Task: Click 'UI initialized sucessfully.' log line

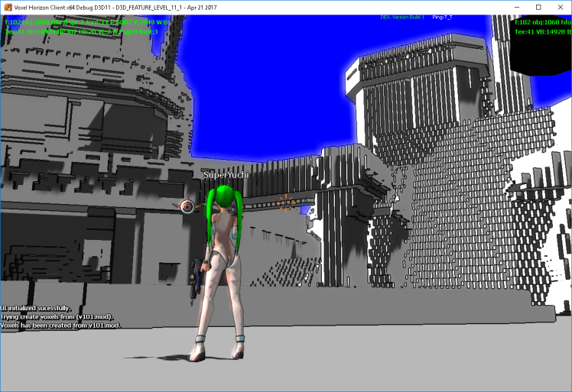Action: coord(36,308)
